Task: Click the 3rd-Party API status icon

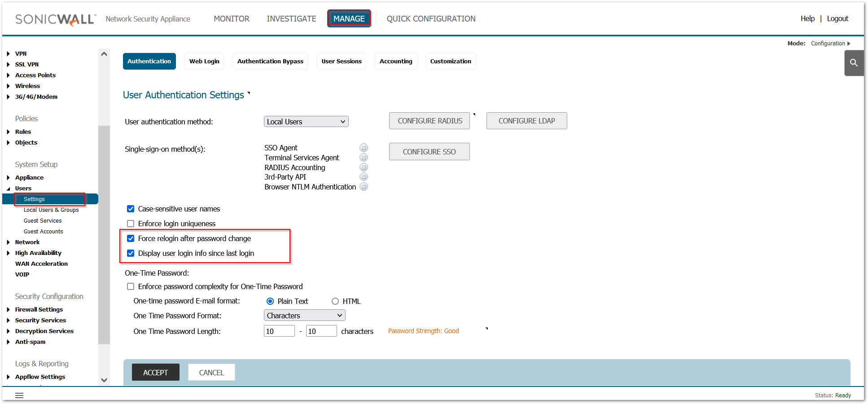Action: pyautogui.click(x=364, y=177)
